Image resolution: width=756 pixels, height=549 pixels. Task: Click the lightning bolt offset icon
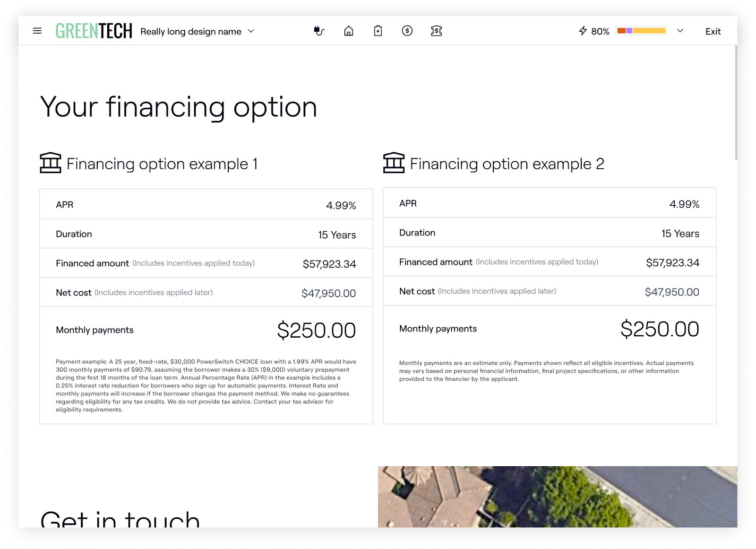(x=583, y=31)
